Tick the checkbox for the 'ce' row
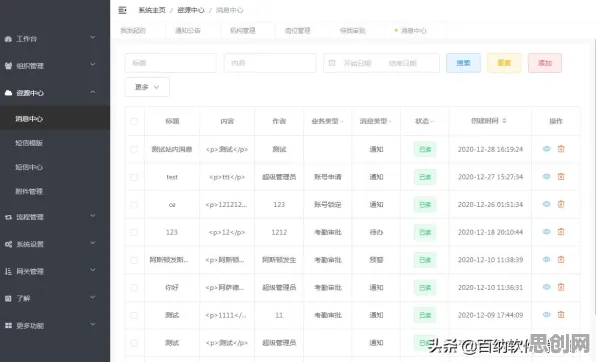 coord(134,205)
